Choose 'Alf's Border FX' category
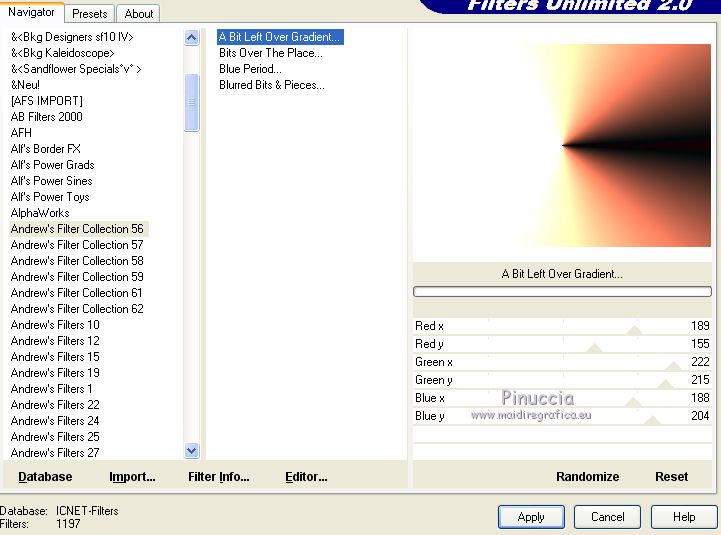 point(46,149)
